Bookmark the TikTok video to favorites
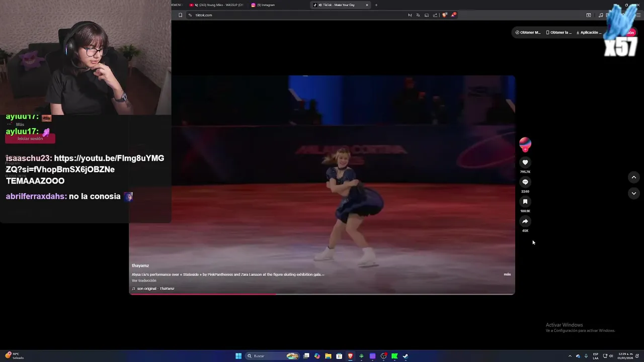 pos(525,202)
